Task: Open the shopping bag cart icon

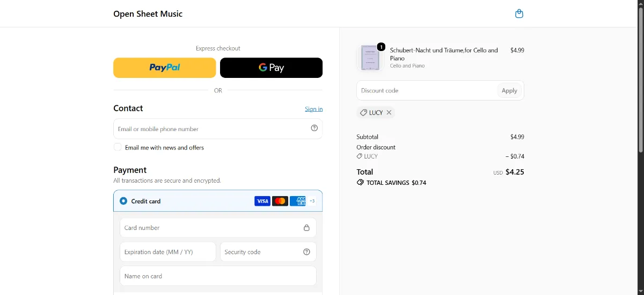Action: click(519, 13)
